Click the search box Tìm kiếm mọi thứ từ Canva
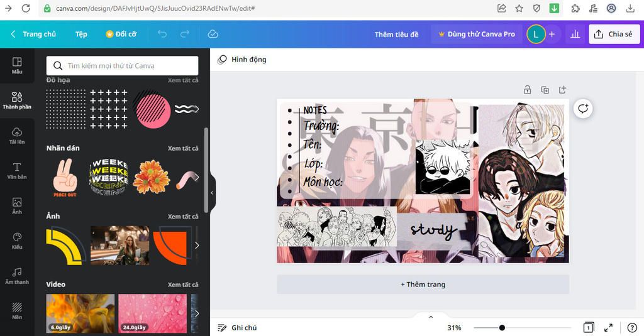Screen dimensions: 644x336 point(123,66)
